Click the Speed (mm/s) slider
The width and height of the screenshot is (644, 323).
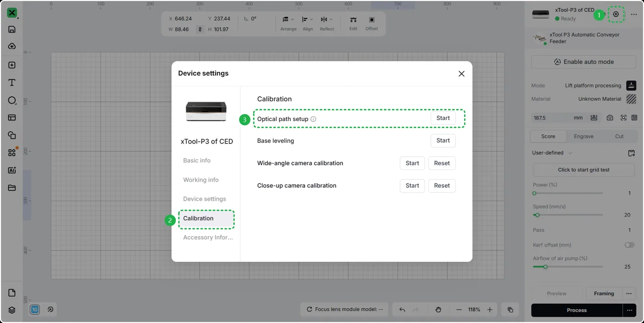[x=568, y=215]
